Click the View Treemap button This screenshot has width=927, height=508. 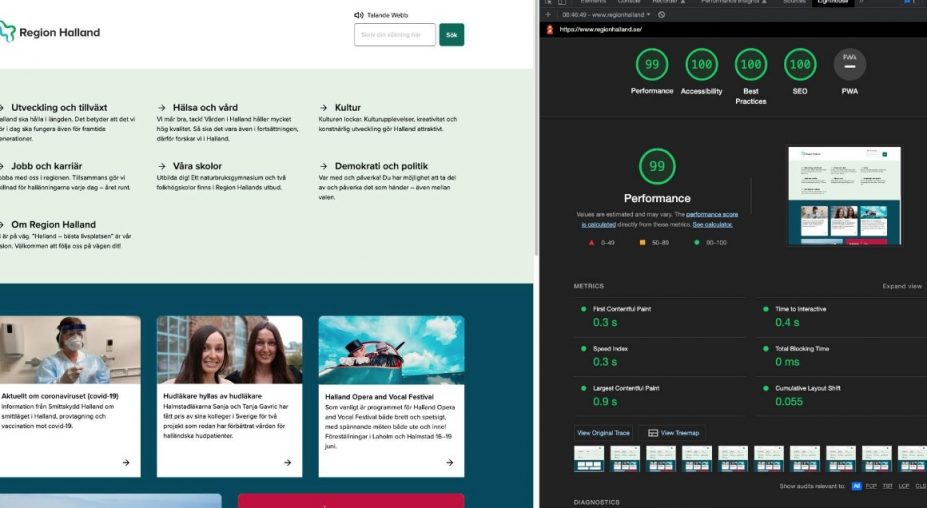pyautogui.click(x=673, y=433)
